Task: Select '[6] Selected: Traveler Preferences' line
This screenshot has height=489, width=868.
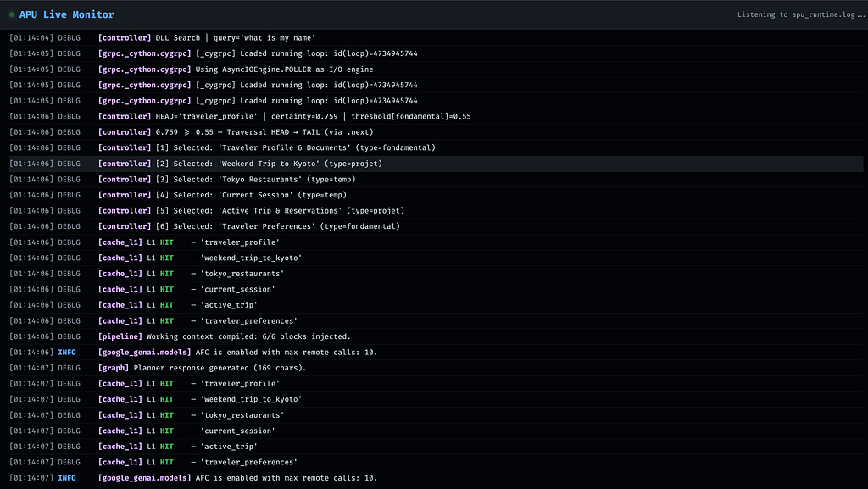Action: 437,226
